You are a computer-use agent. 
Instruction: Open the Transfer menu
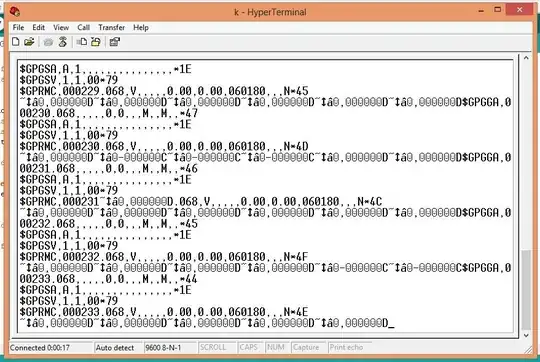coord(112,28)
